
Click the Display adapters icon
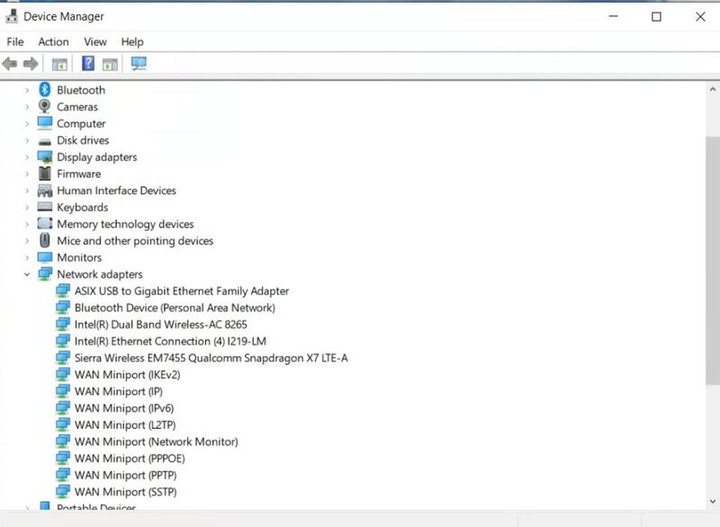[45, 157]
